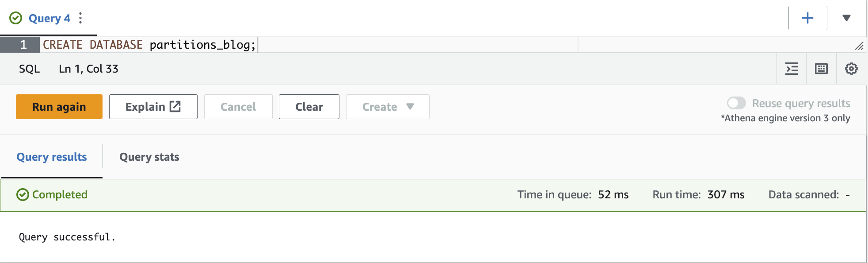
Task: Add a new query tab
Action: tap(807, 18)
